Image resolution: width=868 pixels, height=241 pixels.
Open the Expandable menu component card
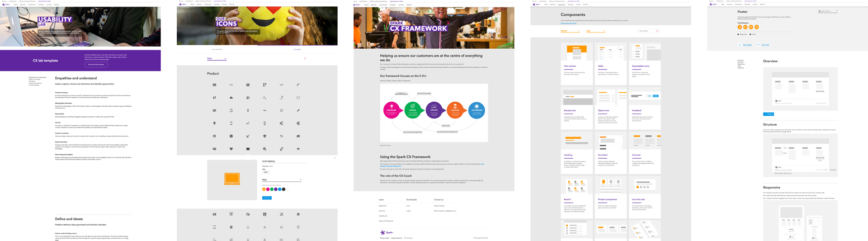[x=645, y=64]
